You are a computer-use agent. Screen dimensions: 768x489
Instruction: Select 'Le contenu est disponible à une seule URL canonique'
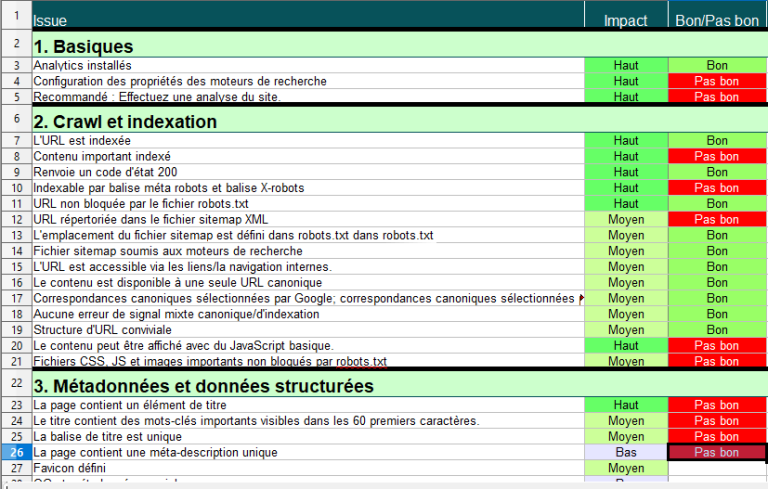[308, 282]
